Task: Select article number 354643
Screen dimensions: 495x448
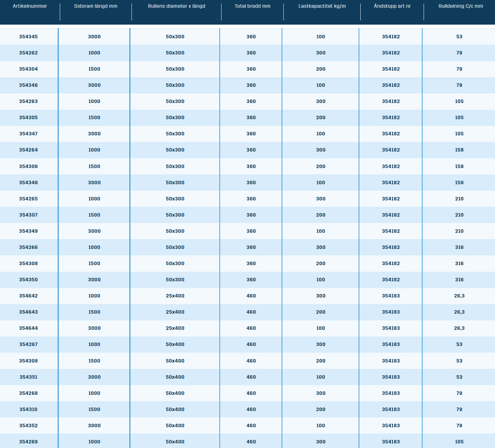Action: coord(28,312)
